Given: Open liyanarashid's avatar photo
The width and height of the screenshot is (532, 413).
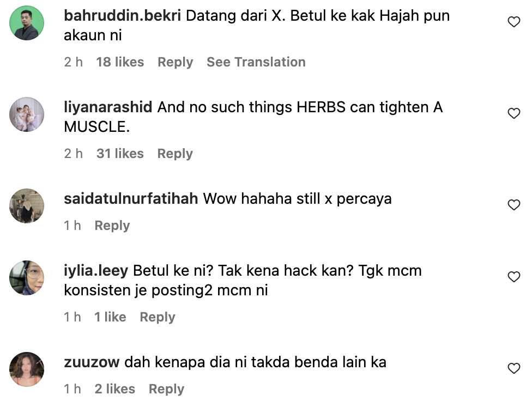Looking at the screenshot, I should (27, 114).
